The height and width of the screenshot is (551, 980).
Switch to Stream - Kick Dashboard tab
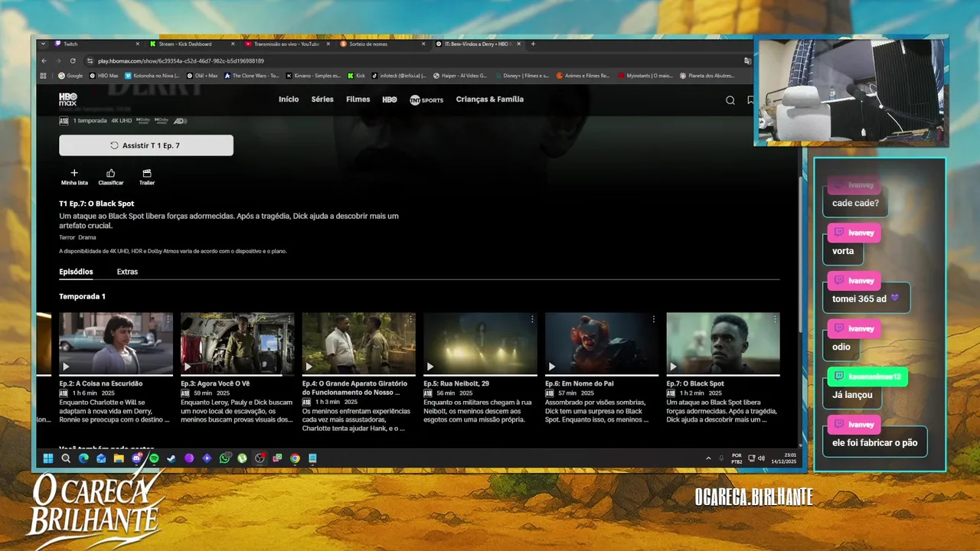click(191, 44)
